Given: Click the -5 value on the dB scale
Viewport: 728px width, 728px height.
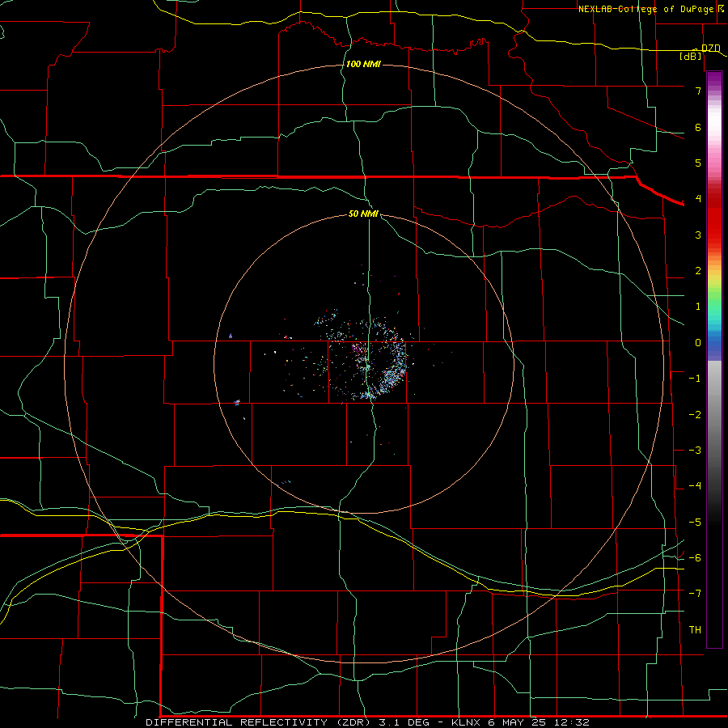Looking at the screenshot, I should (695, 523).
